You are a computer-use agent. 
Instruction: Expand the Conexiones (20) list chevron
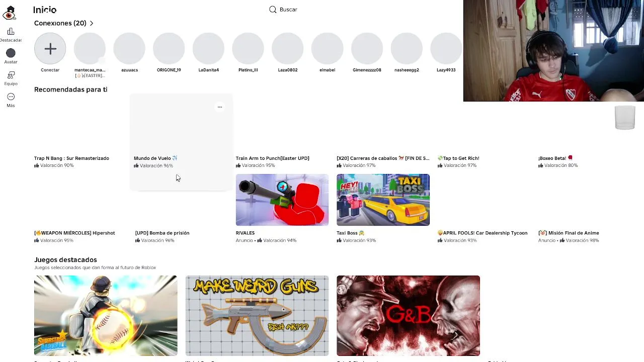click(x=92, y=23)
